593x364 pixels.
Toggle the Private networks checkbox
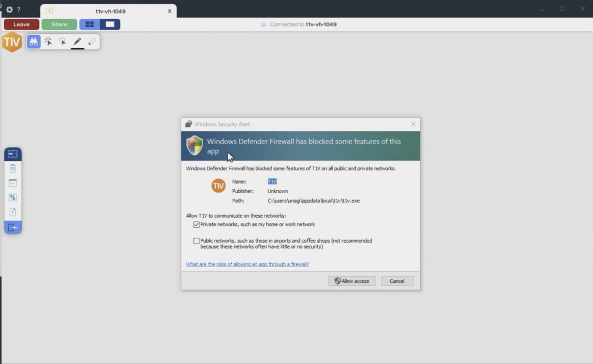click(x=196, y=224)
